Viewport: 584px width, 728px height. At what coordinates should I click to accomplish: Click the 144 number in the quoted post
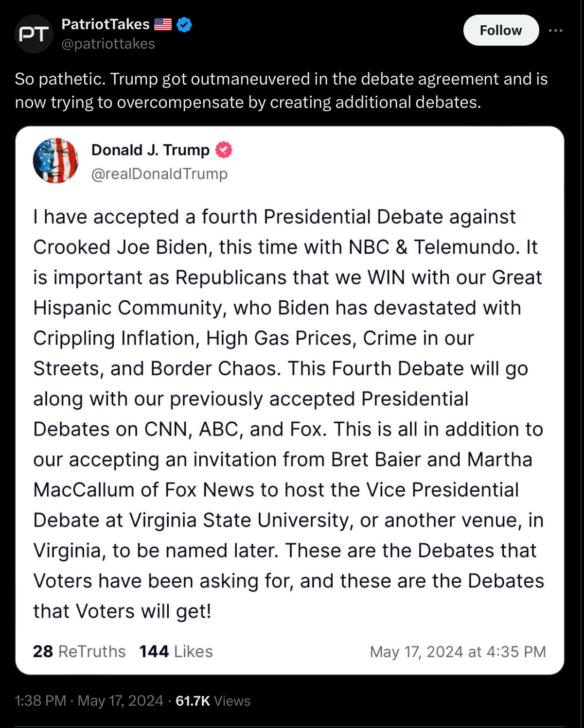pyautogui.click(x=154, y=651)
